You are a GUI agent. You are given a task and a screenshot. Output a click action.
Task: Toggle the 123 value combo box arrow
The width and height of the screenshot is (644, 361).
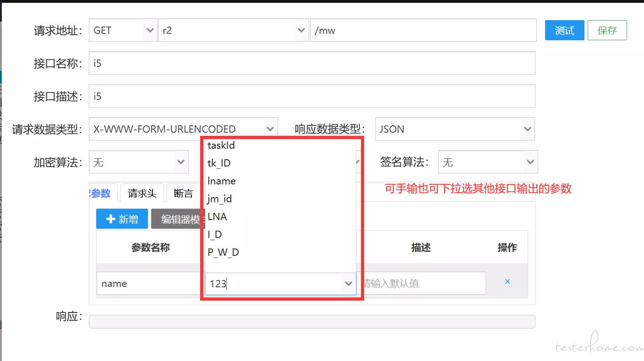(349, 284)
